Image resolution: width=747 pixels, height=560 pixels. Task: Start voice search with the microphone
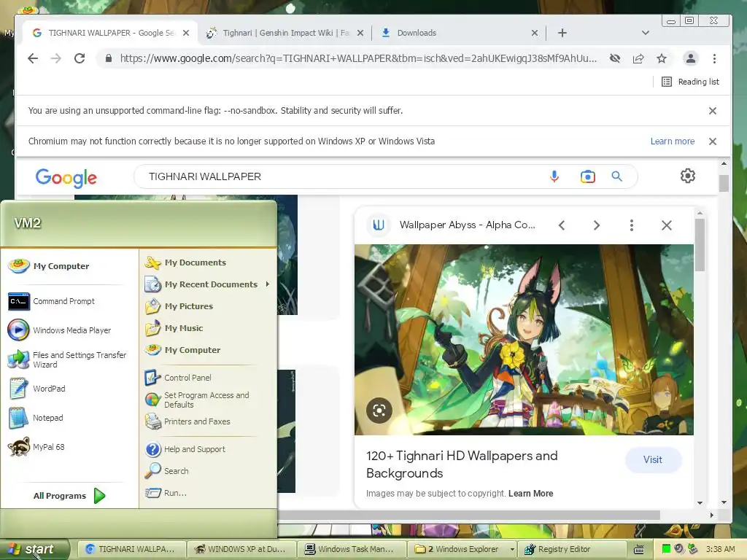pyautogui.click(x=554, y=176)
